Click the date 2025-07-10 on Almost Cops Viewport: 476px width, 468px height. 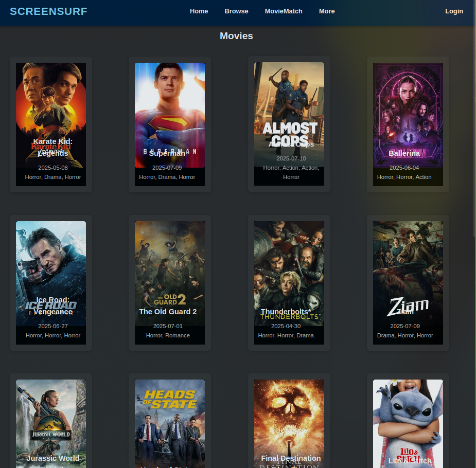(x=291, y=158)
